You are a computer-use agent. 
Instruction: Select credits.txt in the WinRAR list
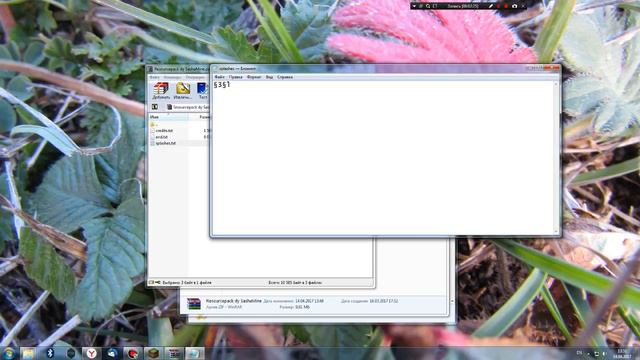[x=164, y=131]
